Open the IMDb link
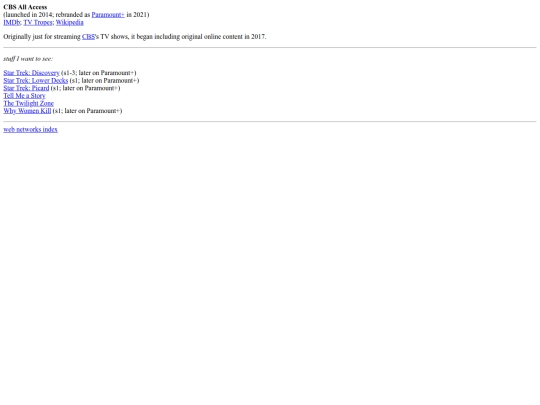 [x=12, y=22]
